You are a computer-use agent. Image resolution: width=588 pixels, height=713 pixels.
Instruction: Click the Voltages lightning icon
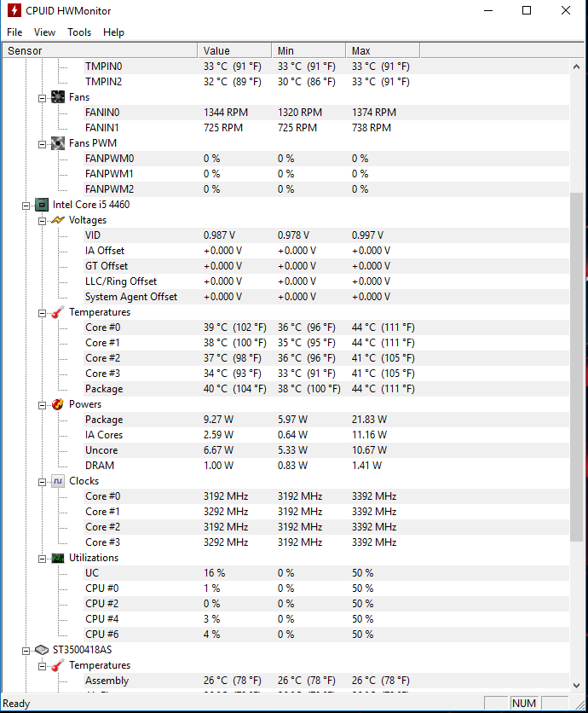(58, 220)
